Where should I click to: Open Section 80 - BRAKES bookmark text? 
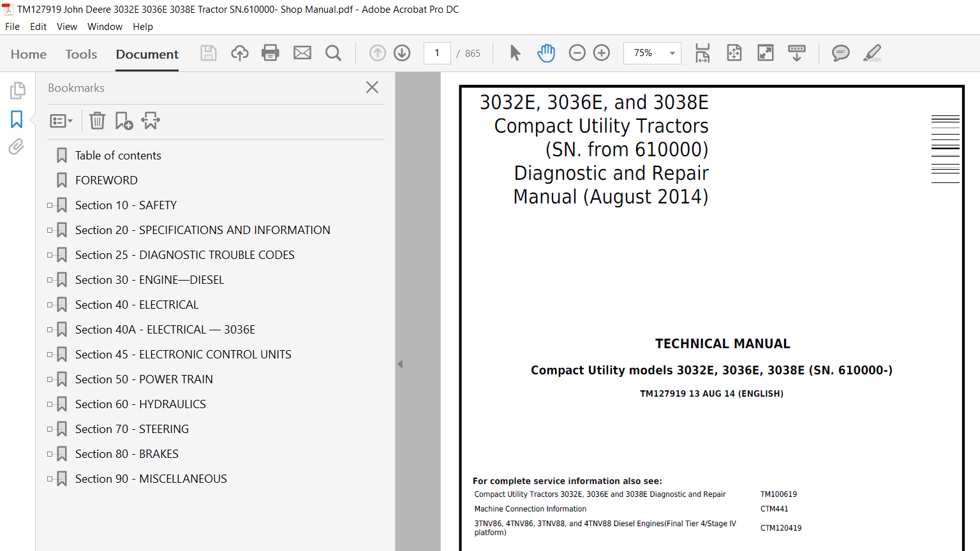pos(127,454)
